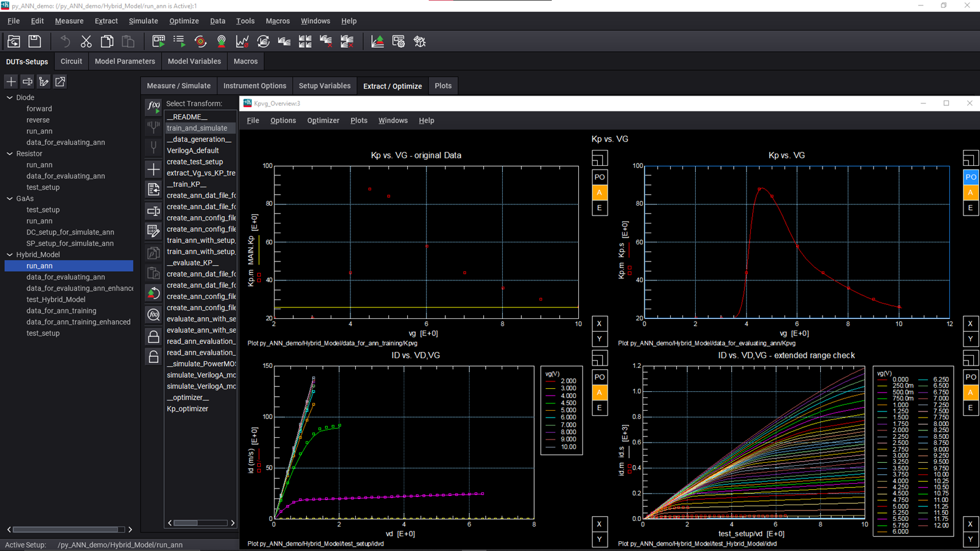Expand the Diode group in the DUTs panel
Screen dimensions: 980x551
point(9,97)
